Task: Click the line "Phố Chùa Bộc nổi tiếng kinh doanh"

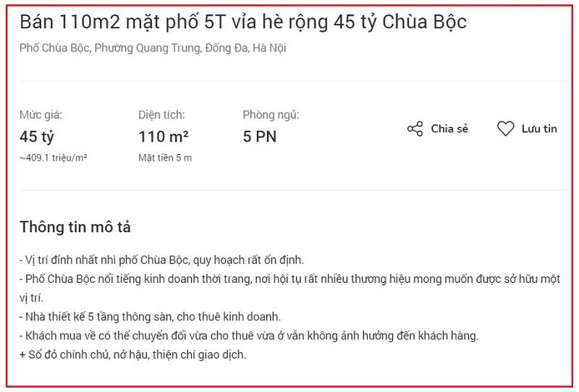Action: point(289,278)
